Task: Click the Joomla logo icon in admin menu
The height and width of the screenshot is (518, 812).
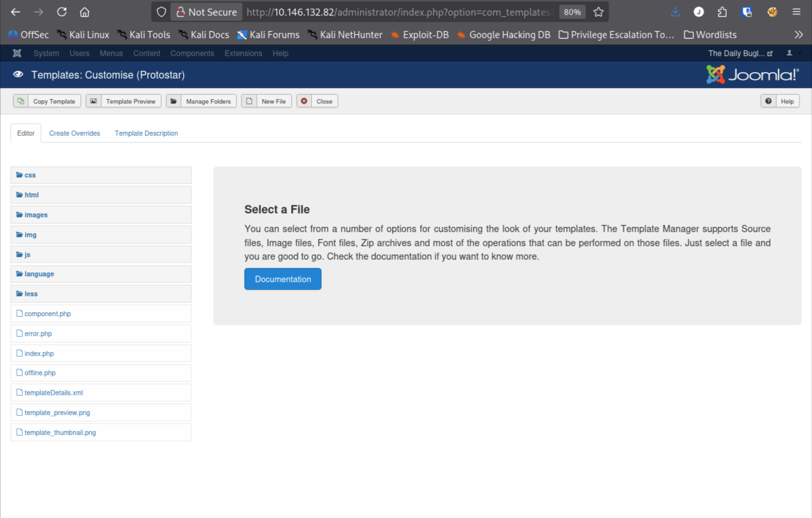Action: point(17,53)
